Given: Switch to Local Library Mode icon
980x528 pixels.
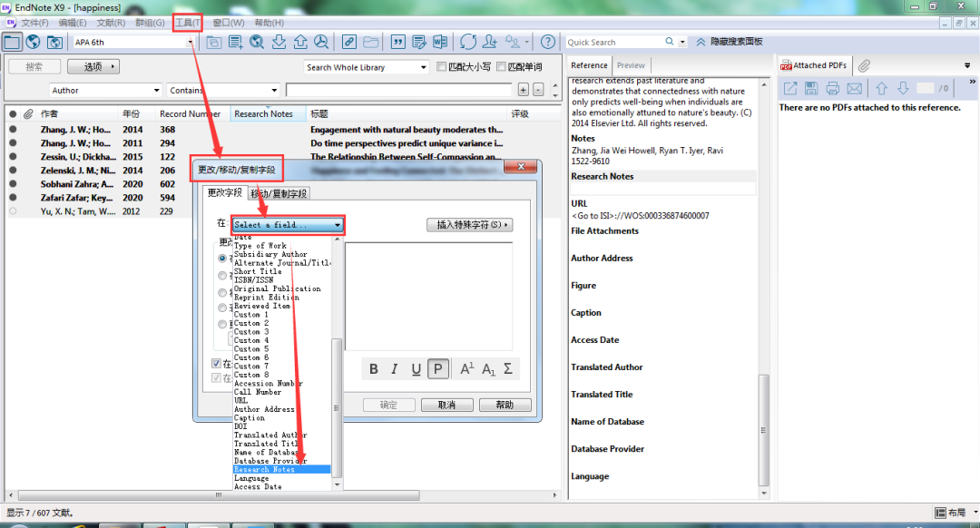Looking at the screenshot, I should [x=12, y=42].
